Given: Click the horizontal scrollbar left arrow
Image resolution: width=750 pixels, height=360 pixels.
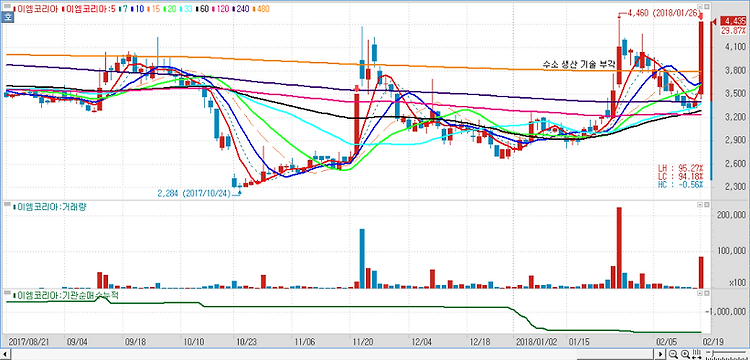Looking at the screenshot, I should coord(4,354).
